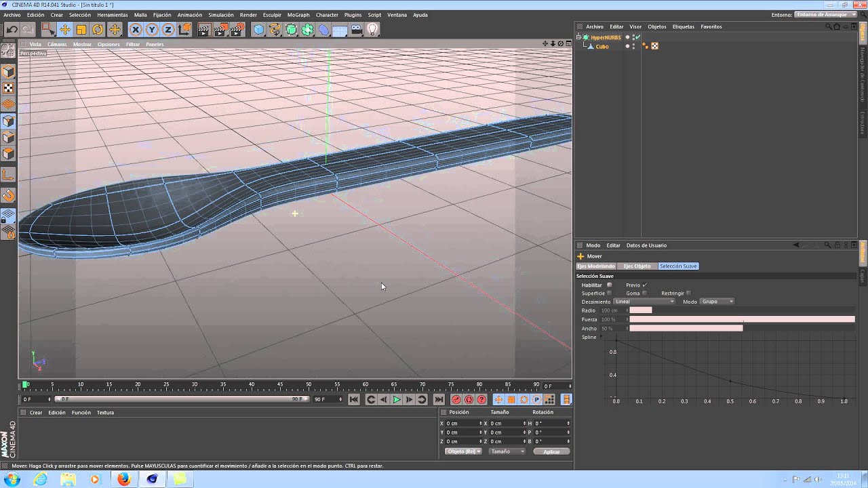Click the Undo arrow icon
Image resolution: width=868 pixels, height=488 pixels.
12,29
